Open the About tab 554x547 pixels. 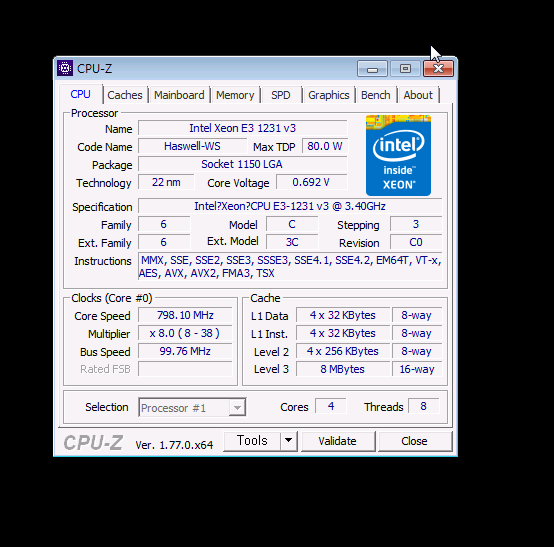coord(418,95)
